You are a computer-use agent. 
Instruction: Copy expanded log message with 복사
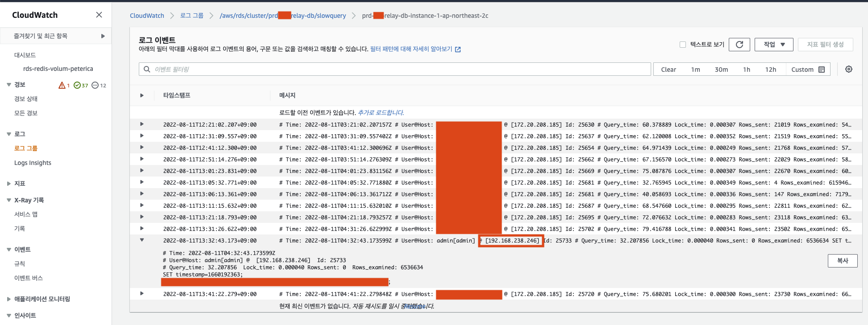[x=843, y=261]
